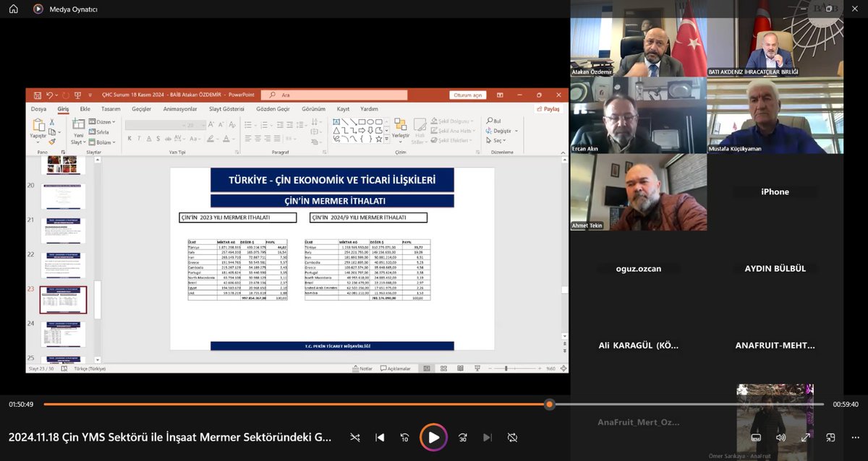
Task: Click the Home icon in Medya Oynatıcı
Action: (x=13, y=9)
